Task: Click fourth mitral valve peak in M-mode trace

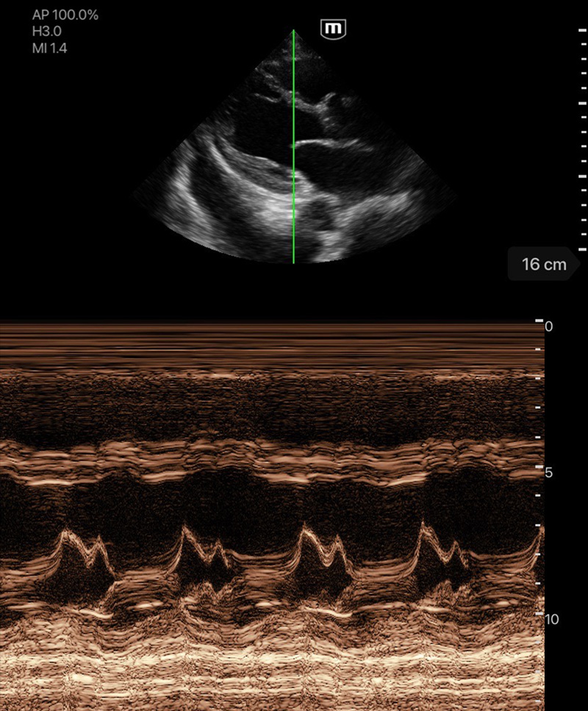Action: pyautogui.click(x=422, y=529)
